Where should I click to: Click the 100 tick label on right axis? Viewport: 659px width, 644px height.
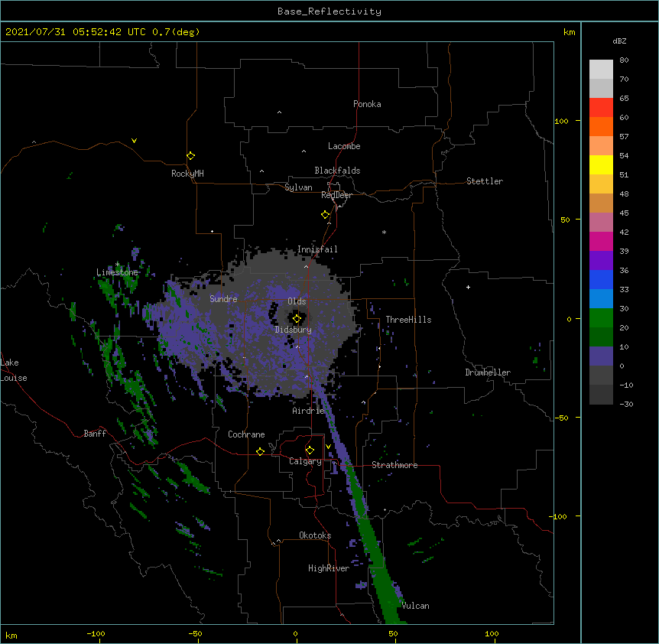point(561,121)
